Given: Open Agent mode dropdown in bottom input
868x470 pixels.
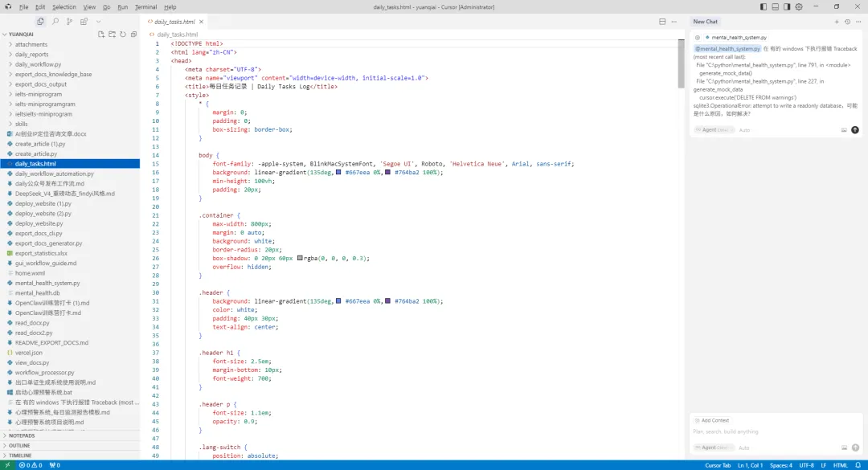Looking at the screenshot, I should tap(713, 448).
